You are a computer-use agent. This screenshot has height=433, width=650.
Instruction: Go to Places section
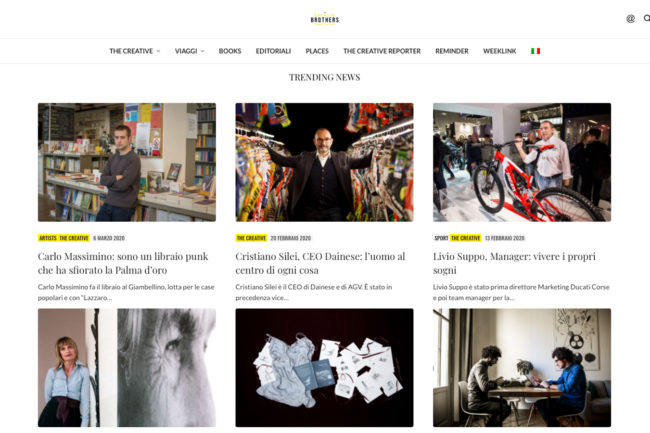pyautogui.click(x=317, y=51)
